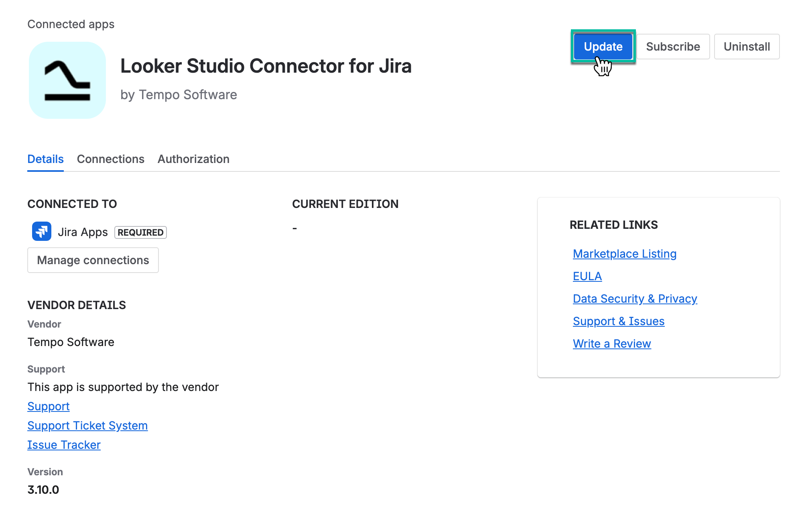Click the CURRENT EDITION heading
The image size is (812, 505).
tap(345, 204)
